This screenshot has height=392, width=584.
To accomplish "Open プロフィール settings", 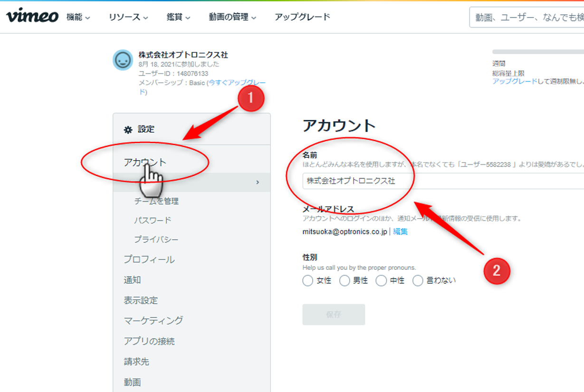I will coord(149,259).
